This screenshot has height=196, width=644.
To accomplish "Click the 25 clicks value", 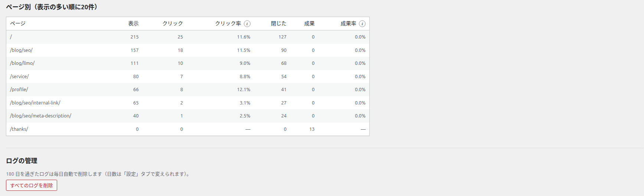I will 180,37.
